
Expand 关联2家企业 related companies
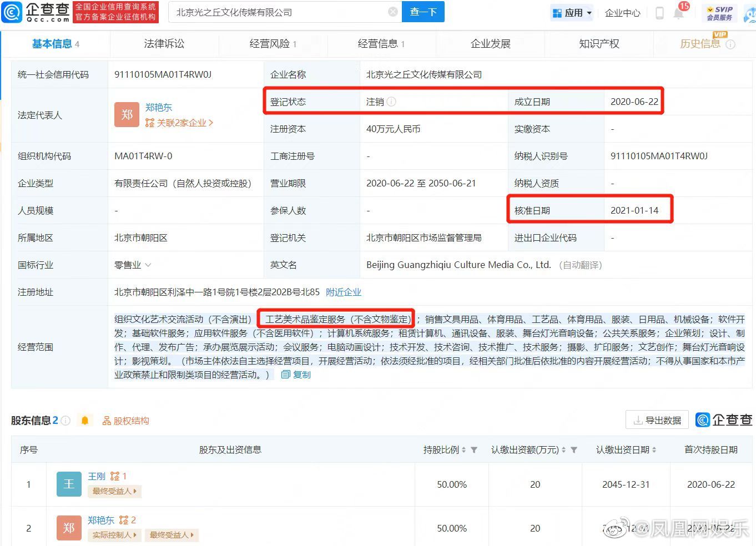pos(179,123)
